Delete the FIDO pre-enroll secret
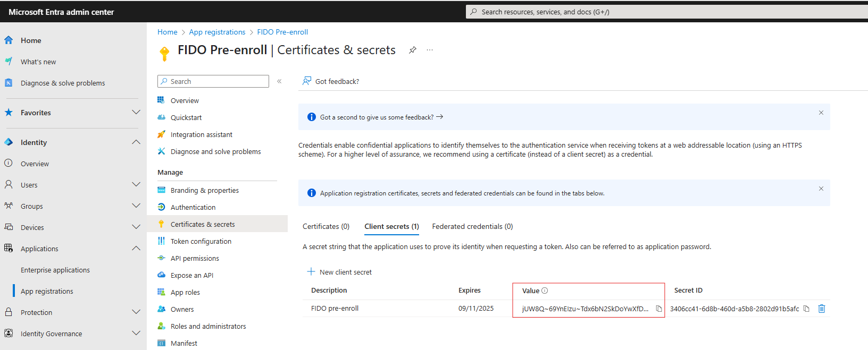The height and width of the screenshot is (350, 868). [822, 309]
